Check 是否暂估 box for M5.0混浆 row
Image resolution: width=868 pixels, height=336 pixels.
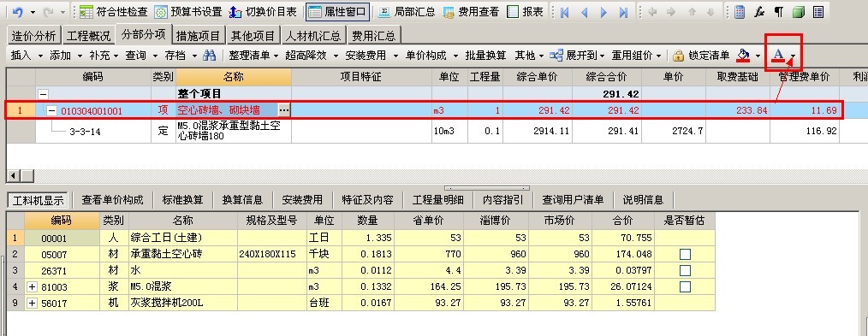[x=685, y=286]
